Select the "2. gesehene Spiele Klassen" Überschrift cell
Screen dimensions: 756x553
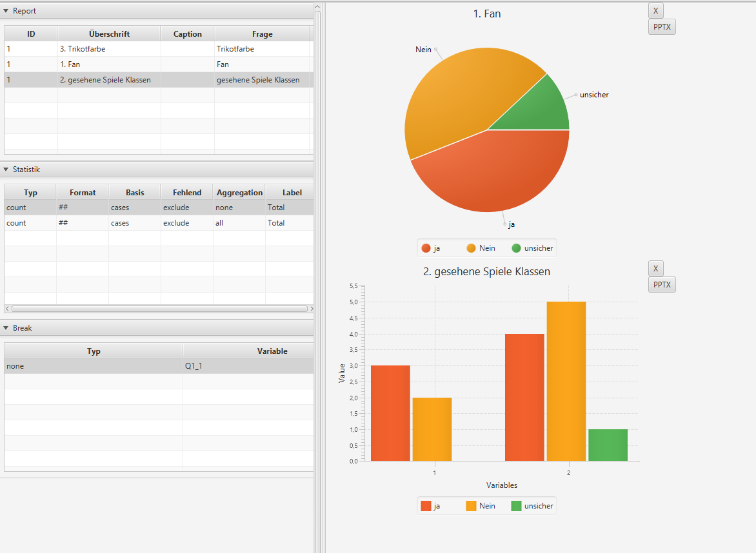109,80
